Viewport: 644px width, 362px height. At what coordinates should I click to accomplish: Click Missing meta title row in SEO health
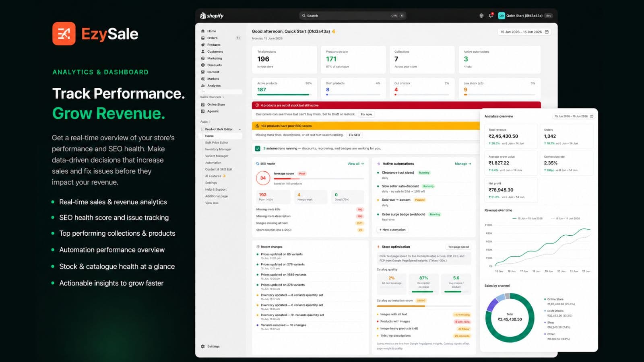[310, 210]
